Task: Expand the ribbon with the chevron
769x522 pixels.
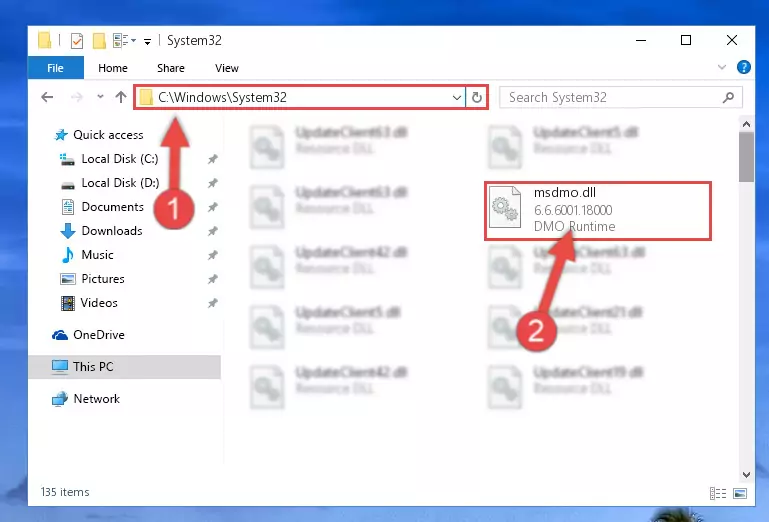Action: [x=722, y=67]
